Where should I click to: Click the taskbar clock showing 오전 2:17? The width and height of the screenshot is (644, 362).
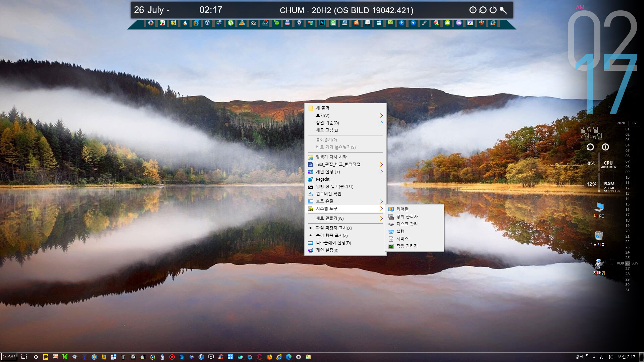626,357
